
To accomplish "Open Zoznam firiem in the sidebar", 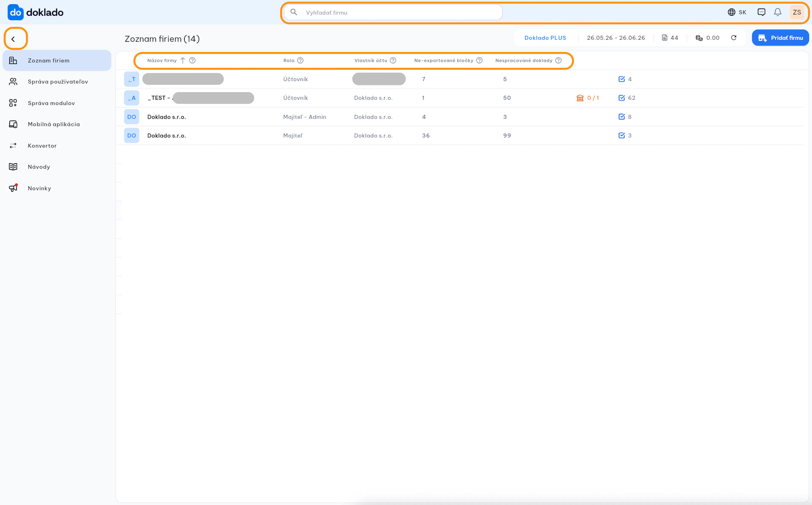I will tap(57, 61).
